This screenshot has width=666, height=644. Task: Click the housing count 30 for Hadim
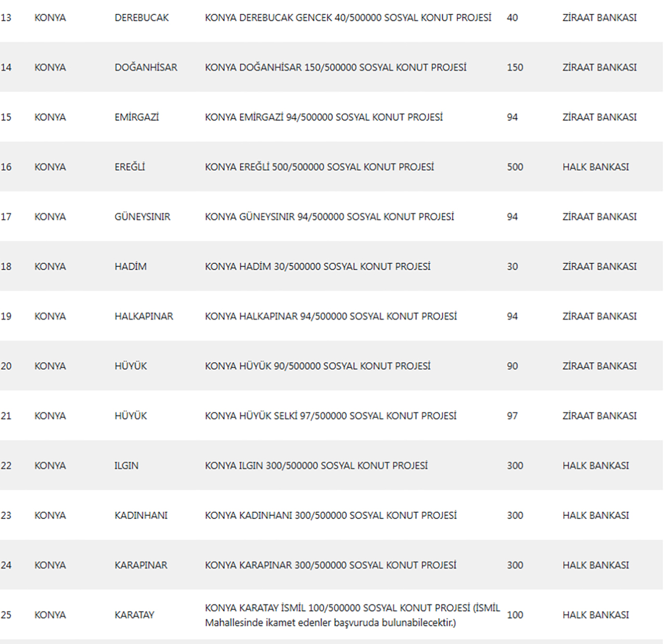512,267
